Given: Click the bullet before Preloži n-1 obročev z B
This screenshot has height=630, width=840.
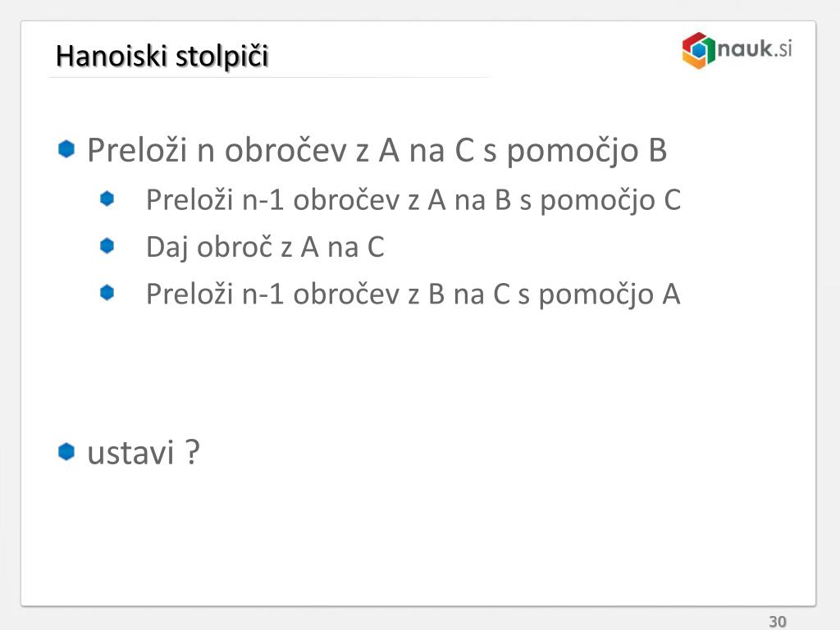Looking at the screenshot, I should tap(107, 293).
